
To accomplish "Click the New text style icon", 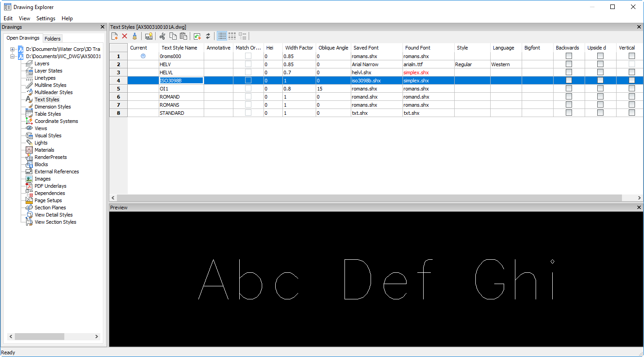I will coord(115,36).
